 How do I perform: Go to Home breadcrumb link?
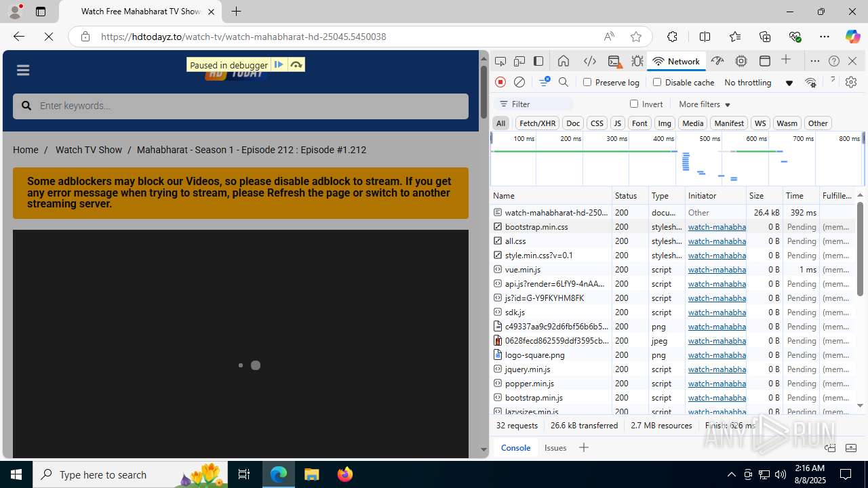point(26,150)
